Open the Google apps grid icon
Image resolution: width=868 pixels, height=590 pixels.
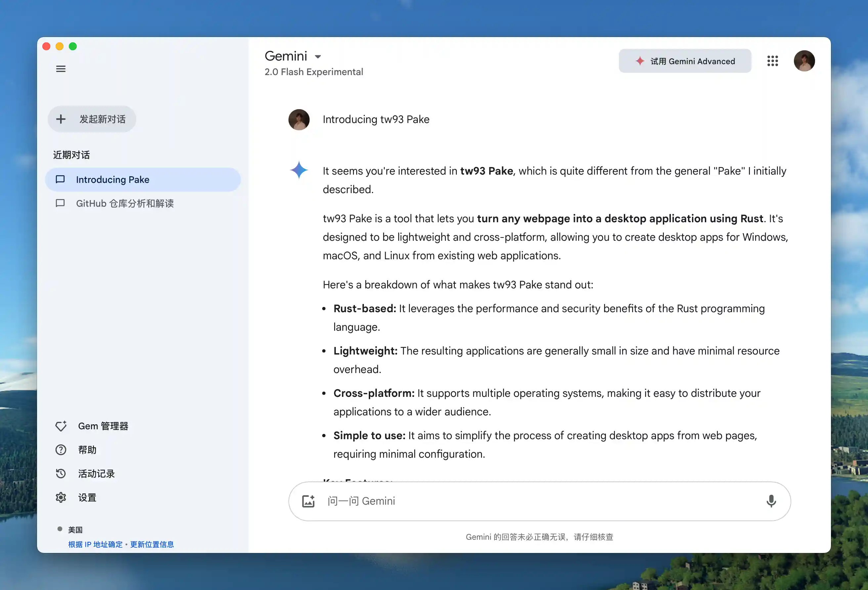click(772, 61)
